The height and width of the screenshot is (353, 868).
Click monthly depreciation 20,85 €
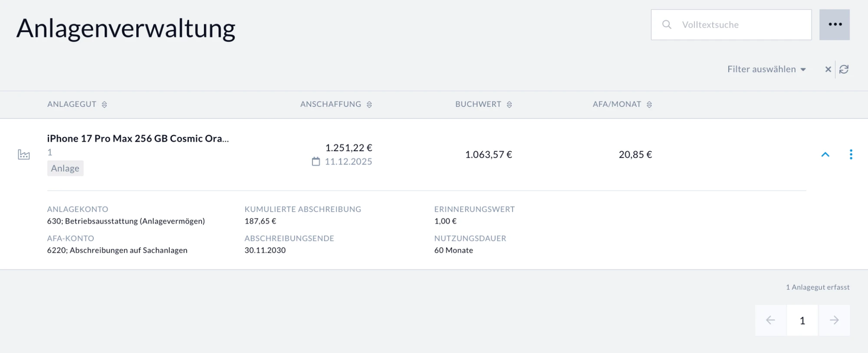[x=635, y=155]
